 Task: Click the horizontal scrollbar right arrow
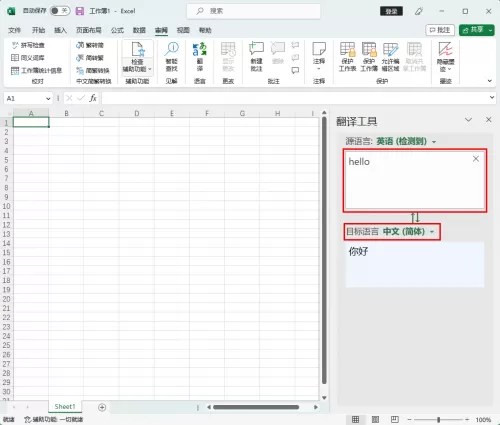pos(315,407)
